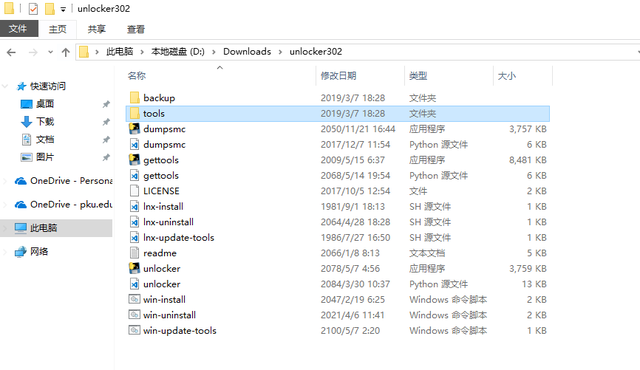
Task: Collapse the Quick access (快速访问) tree
Action: tap(5, 86)
